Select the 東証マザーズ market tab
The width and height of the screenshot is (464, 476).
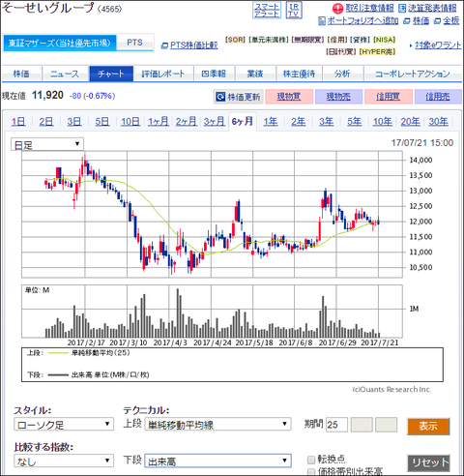(x=60, y=43)
